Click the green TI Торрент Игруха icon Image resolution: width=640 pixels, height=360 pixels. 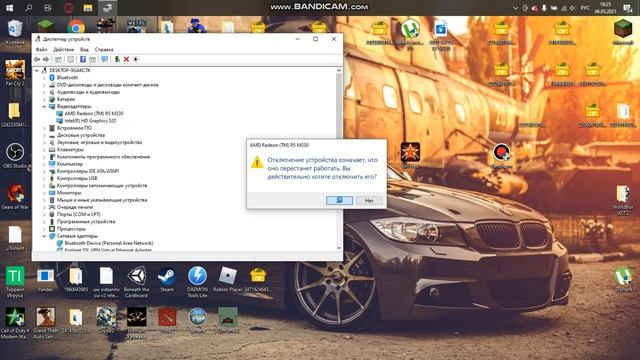coord(15,282)
